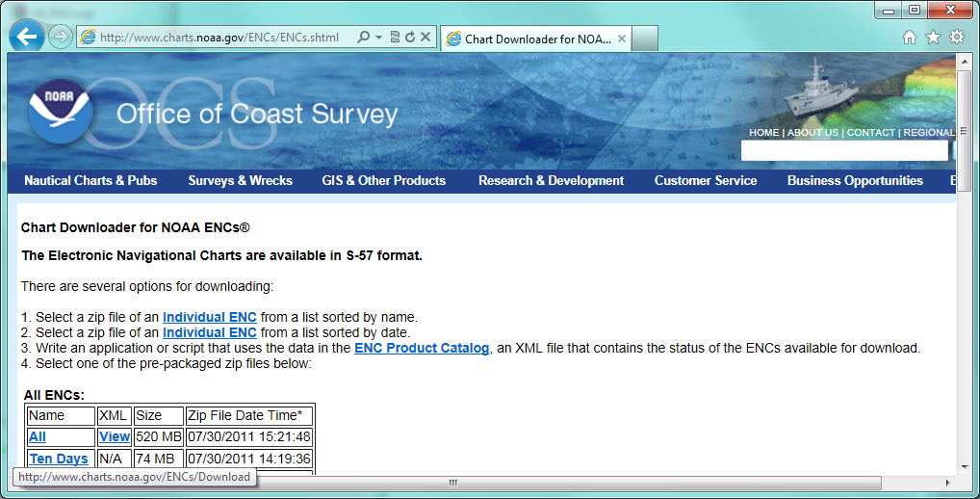Click the vertical scrollbar thumb
This screenshot has height=499, width=980.
[x=964, y=131]
